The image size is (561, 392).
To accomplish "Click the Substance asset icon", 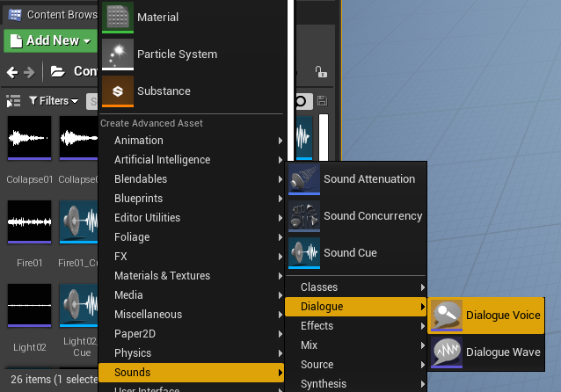I will pyautogui.click(x=118, y=91).
